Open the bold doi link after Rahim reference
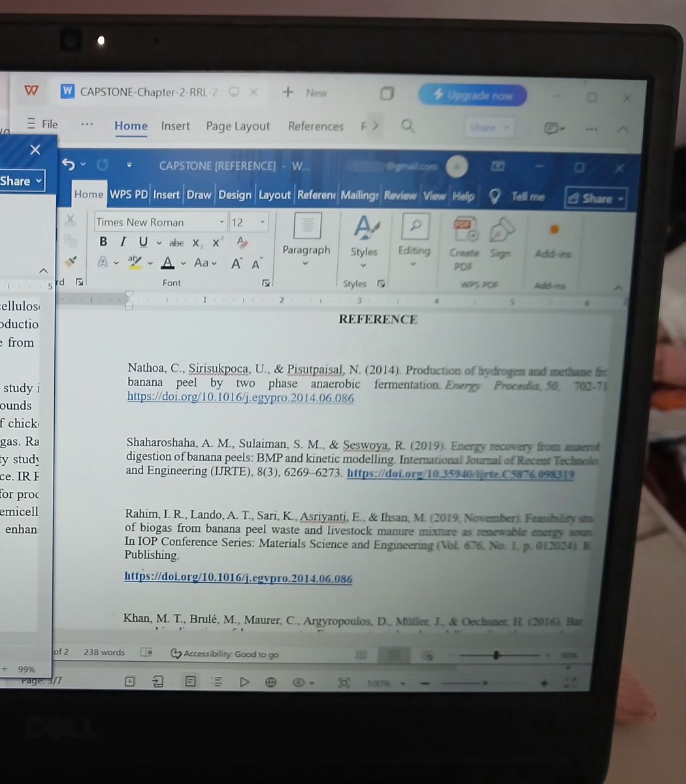Screen dimensions: 686x784 coord(238,578)
